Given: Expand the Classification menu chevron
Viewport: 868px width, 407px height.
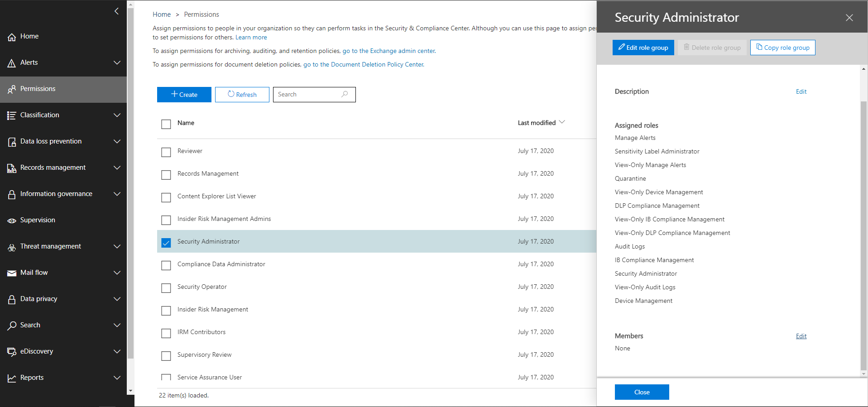Looking at the screenshot, I should [117, 115].
